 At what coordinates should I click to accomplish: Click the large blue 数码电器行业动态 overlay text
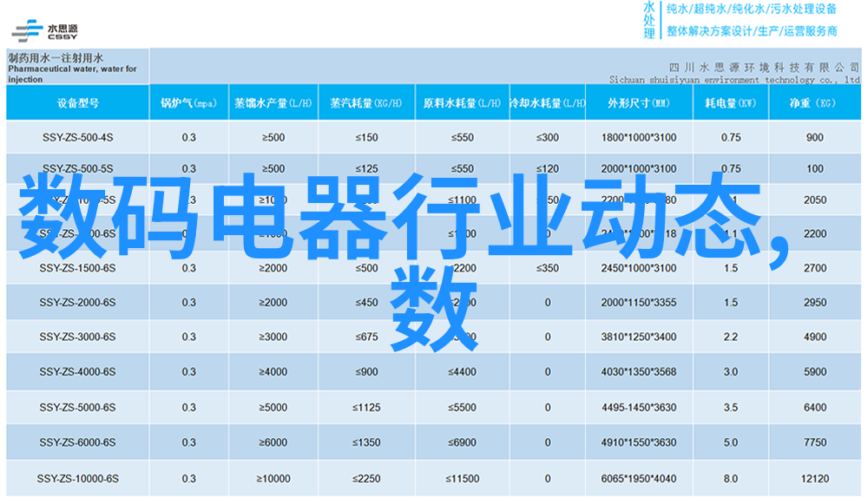(x=401, y=217)
